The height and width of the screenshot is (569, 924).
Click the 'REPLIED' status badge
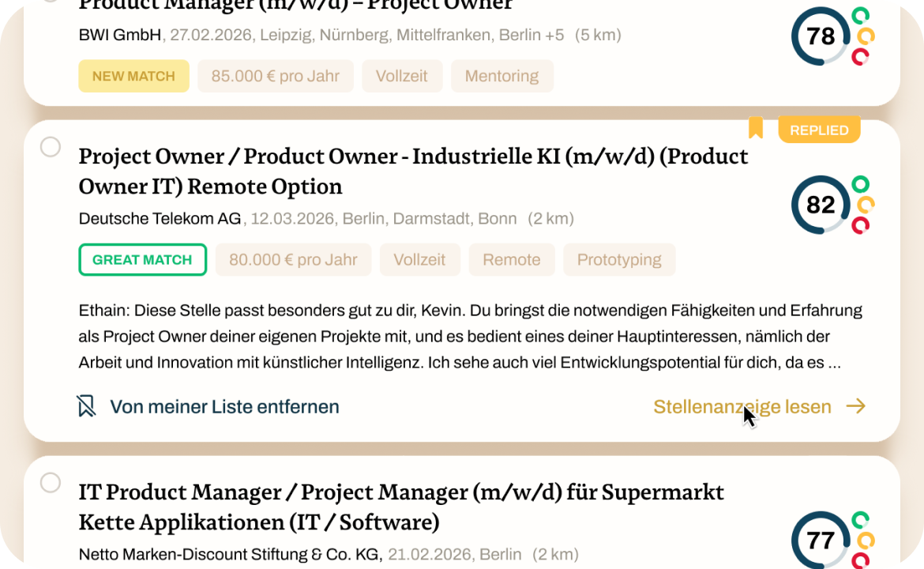[x=819, y=130]
